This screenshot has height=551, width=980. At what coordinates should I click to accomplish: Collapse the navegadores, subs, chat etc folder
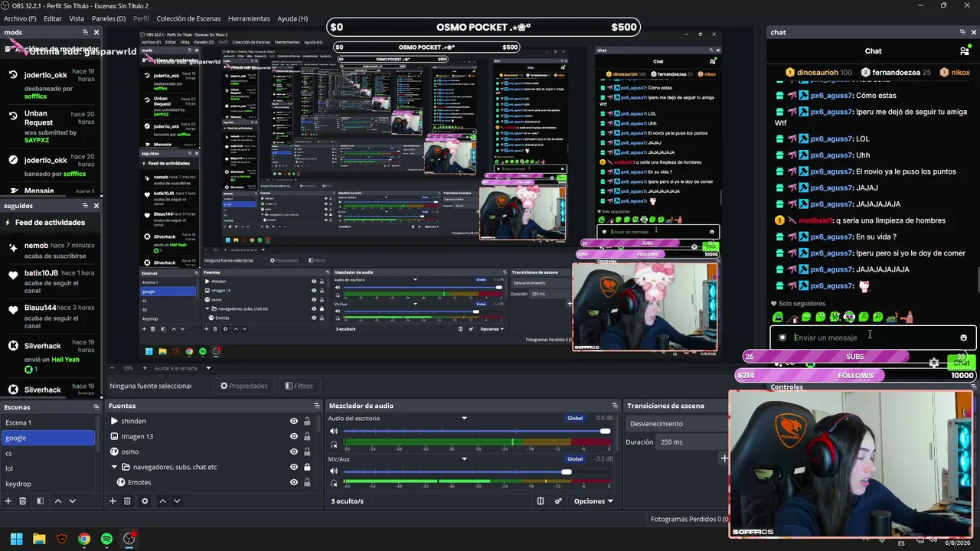pos(114,467)
